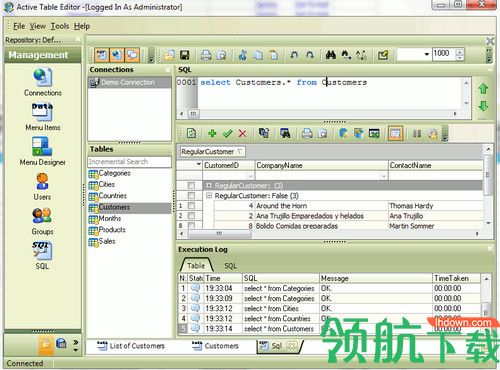Open the Tools menu

(x=60, y=26)
